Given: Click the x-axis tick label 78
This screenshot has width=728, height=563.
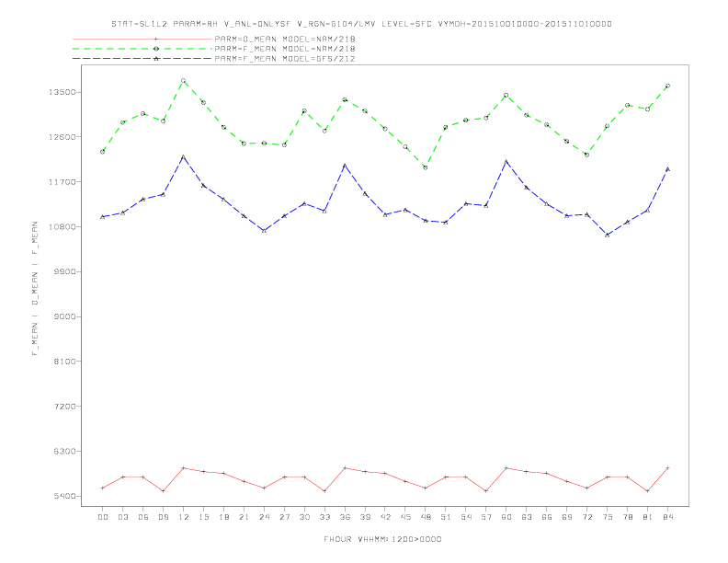Looking at the screenshot, I should point(627,517).
